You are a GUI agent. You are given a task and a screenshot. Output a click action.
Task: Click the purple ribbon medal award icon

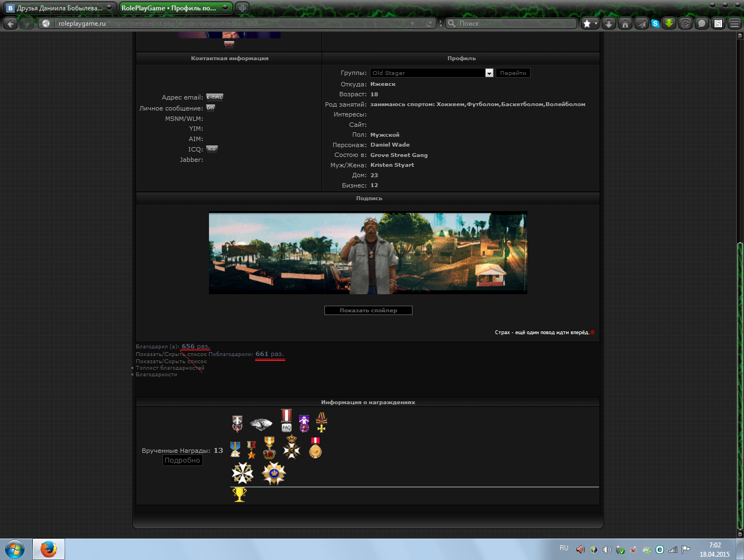click(304, 423)
